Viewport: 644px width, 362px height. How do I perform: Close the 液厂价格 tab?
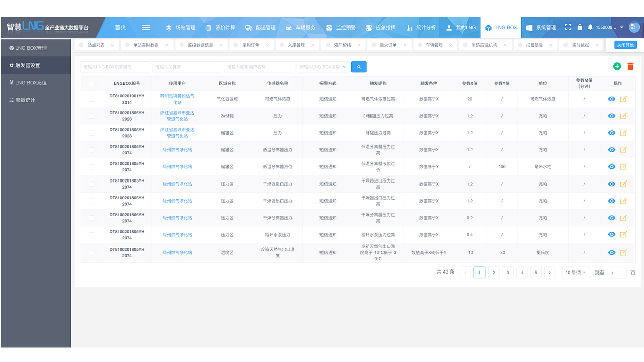[x=359, y=45]
